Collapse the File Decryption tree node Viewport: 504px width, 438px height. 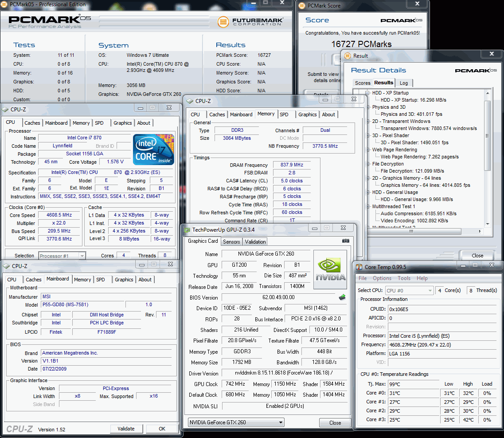(368, 163)
